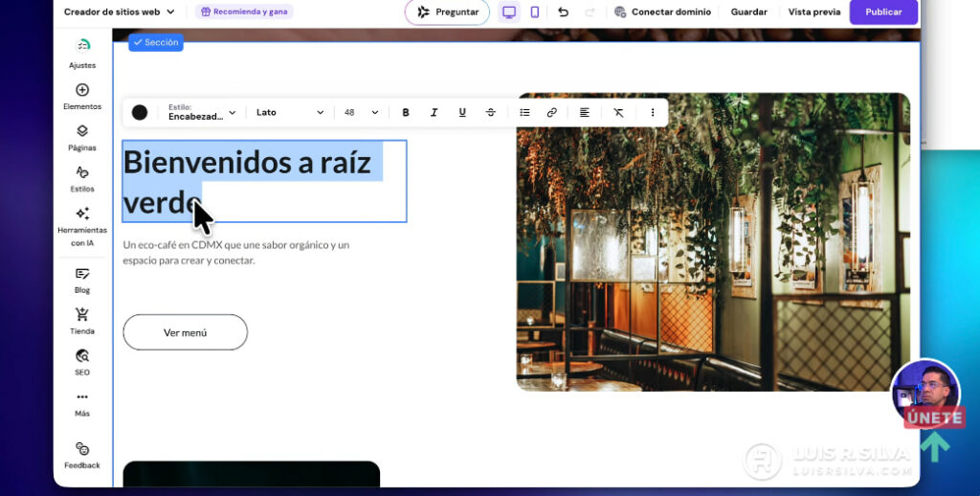Underline the selected heading text
Viewport: 980px width, 496px height.
tap(462, 113)
